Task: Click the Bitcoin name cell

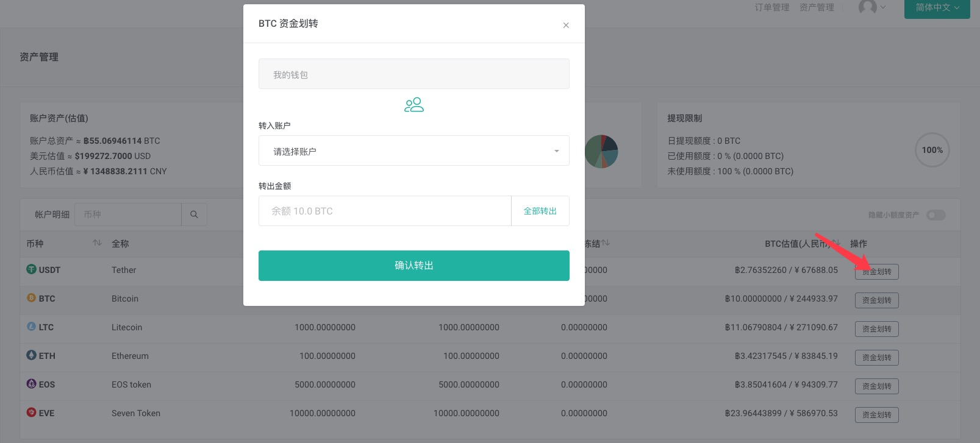Action: 125,299
